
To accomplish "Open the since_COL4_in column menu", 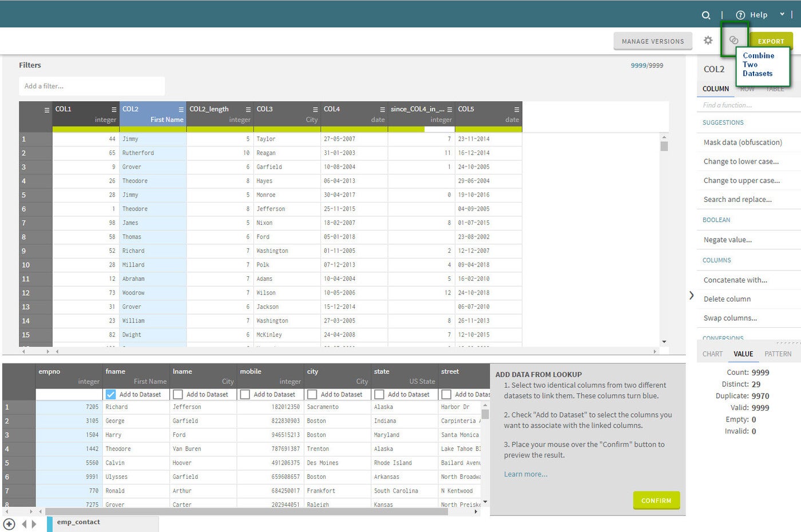I will tap(450, 109).
